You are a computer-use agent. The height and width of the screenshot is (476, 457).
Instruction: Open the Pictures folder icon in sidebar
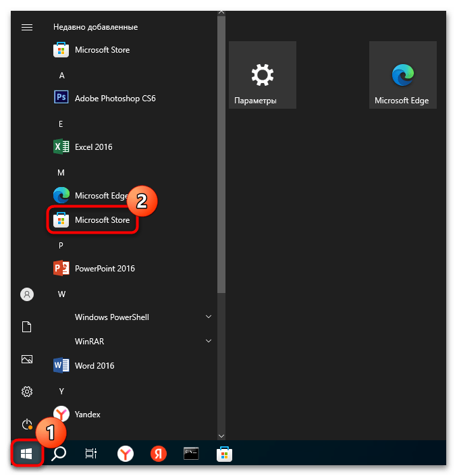point(27,359)
